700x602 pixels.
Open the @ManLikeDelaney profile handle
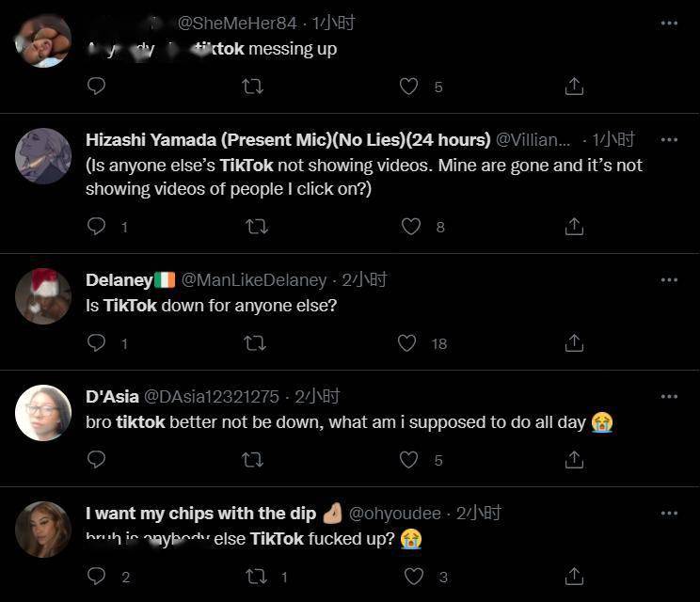(254, 280)
